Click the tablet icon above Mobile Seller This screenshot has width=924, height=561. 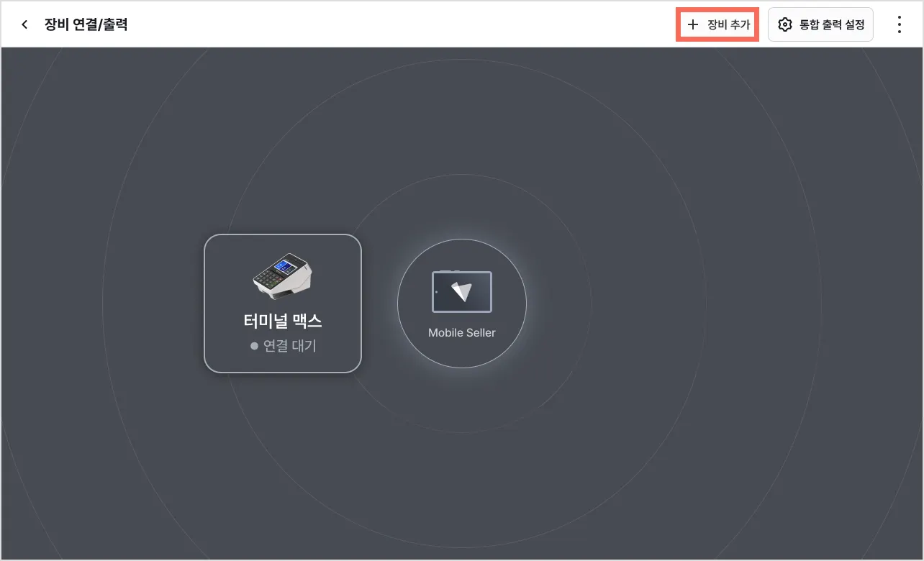pyautogui.click(x=462, y=291)
